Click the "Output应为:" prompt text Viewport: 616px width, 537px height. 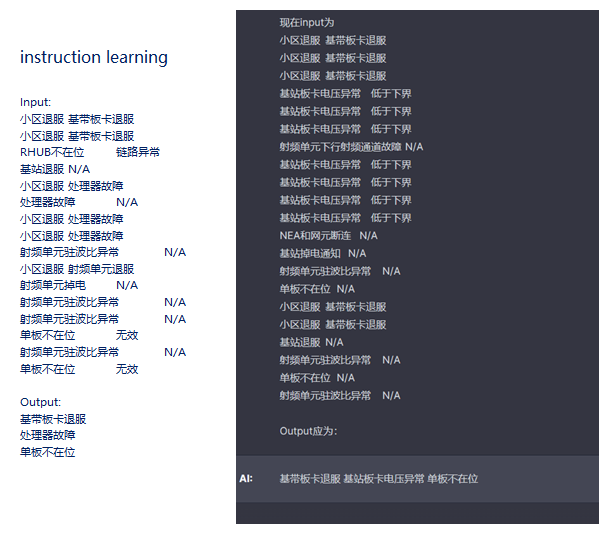coord(308,431)
